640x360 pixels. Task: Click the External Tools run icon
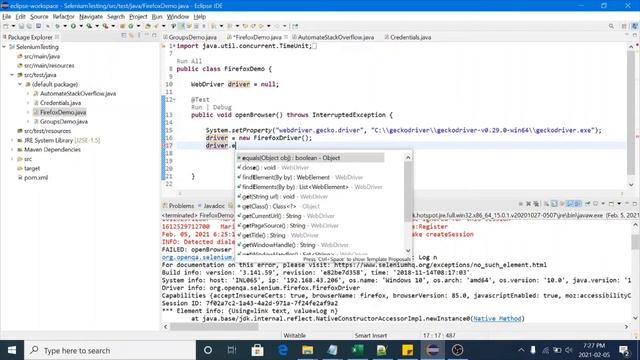tap(105, 26)
